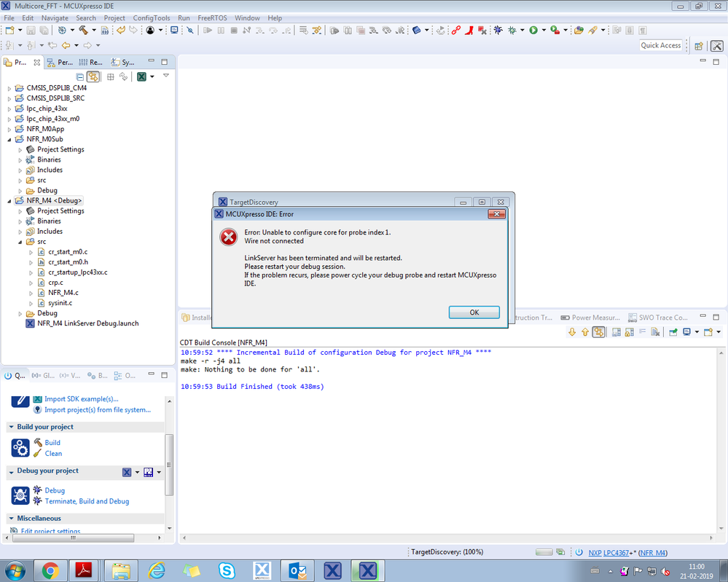Click the blue book icon in toolbar
This screenshot has height=582, width=728.
416,30
